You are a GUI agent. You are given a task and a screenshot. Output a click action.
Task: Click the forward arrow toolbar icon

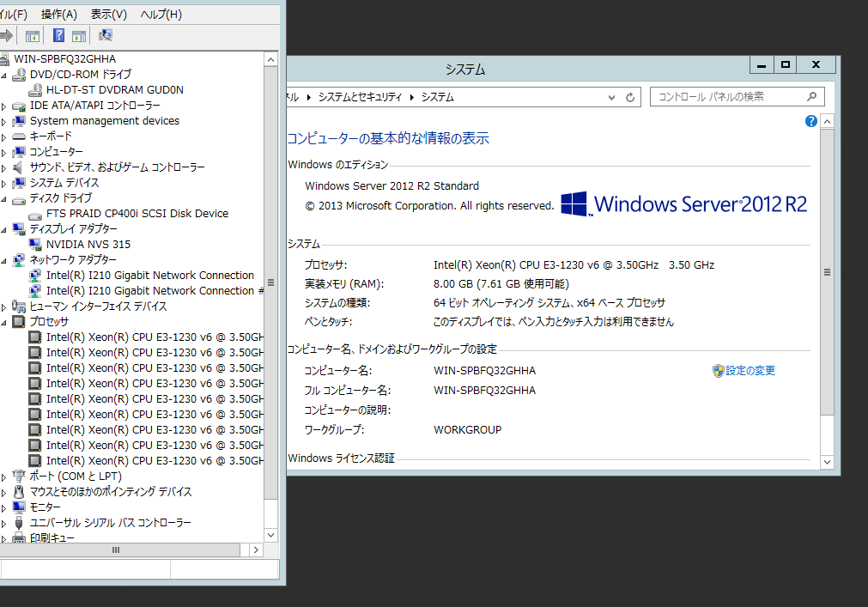[5, 36]
